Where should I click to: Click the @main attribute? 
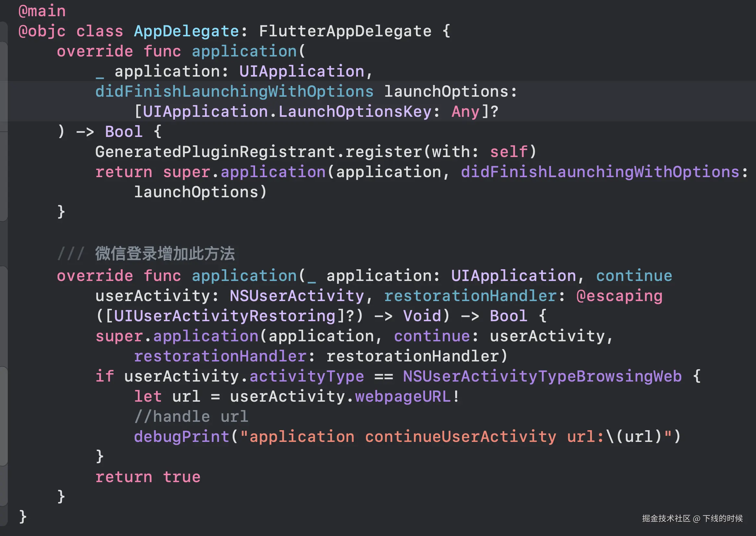tap(42, 11)
